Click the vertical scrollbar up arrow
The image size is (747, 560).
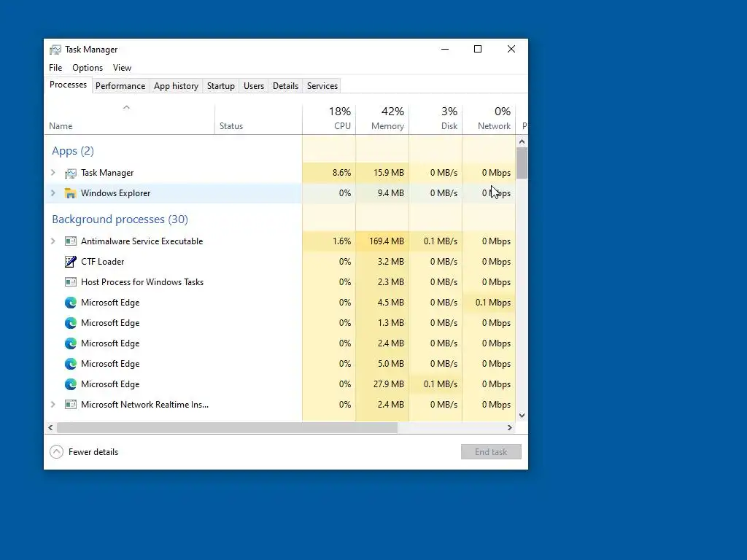tap(522, 141)
